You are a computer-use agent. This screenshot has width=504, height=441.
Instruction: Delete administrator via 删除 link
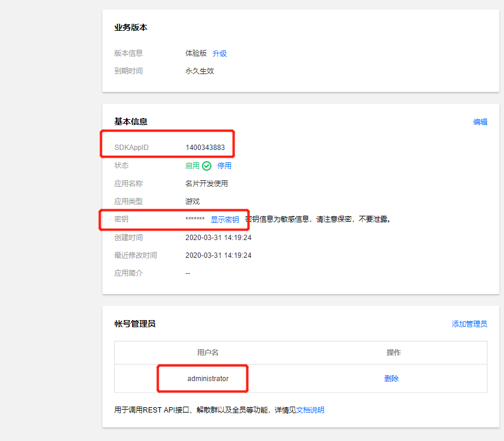click(391, 378)
